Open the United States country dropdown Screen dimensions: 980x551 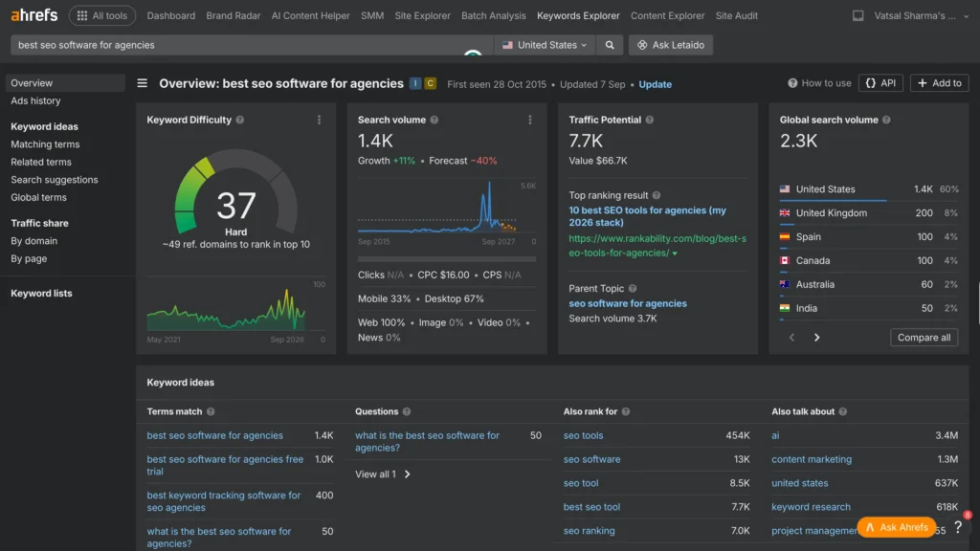[545, 45]
